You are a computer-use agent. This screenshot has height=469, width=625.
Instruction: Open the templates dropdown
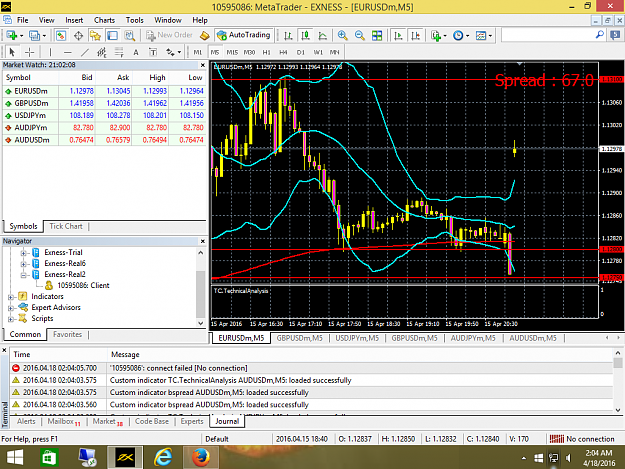484,35
